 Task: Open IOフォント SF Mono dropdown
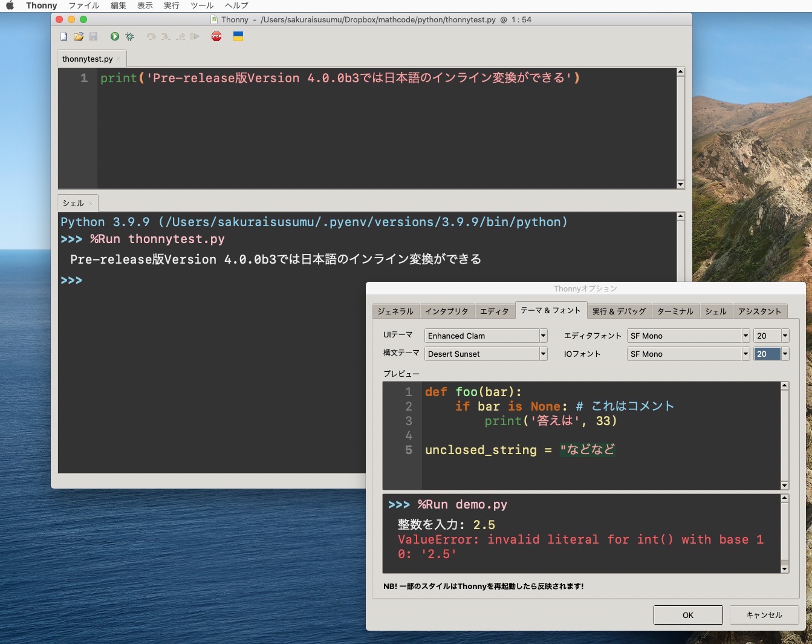[x=688, y=354]
